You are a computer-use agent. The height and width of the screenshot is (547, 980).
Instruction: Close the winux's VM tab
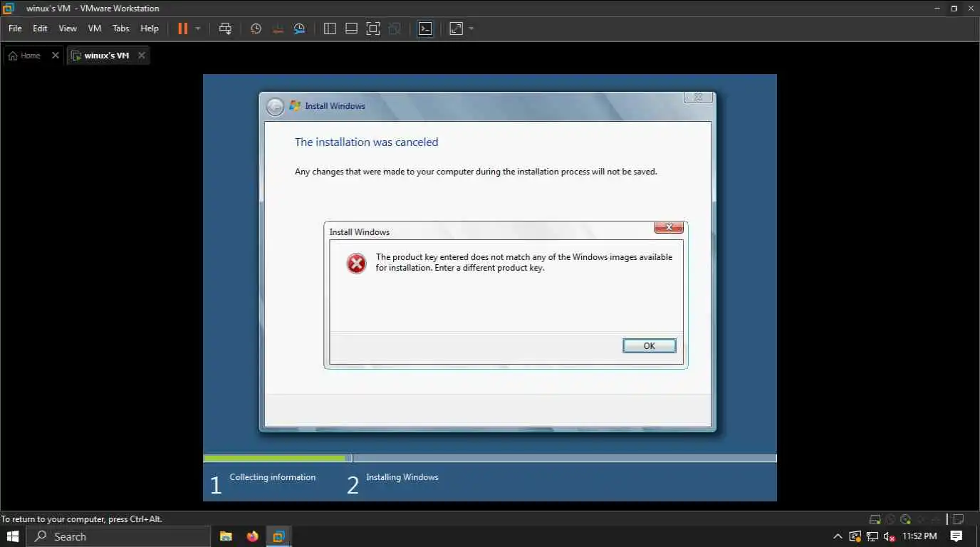point(142,56)
